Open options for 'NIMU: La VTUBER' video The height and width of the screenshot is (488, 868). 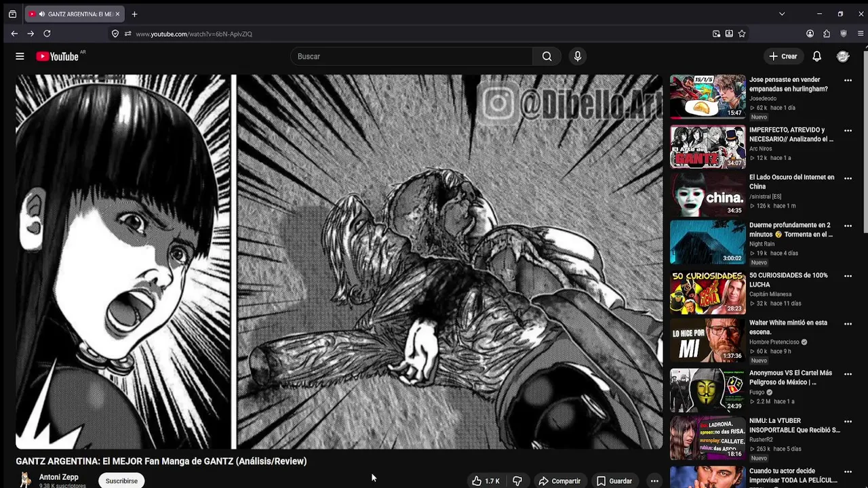(x=848, y=422)
